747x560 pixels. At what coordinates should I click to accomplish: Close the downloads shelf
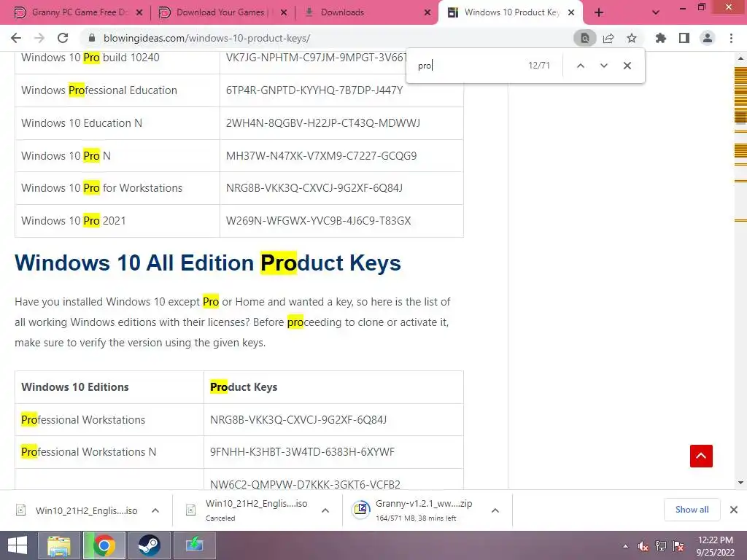(734, 510)
